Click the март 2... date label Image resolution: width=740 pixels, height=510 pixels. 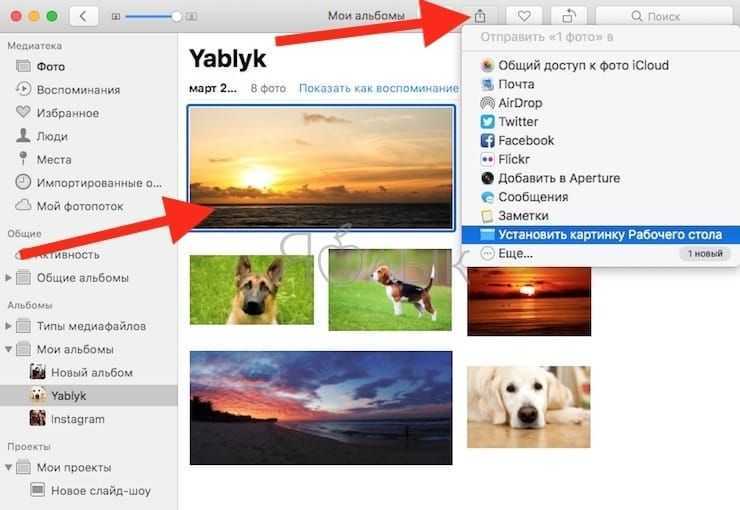213,88
